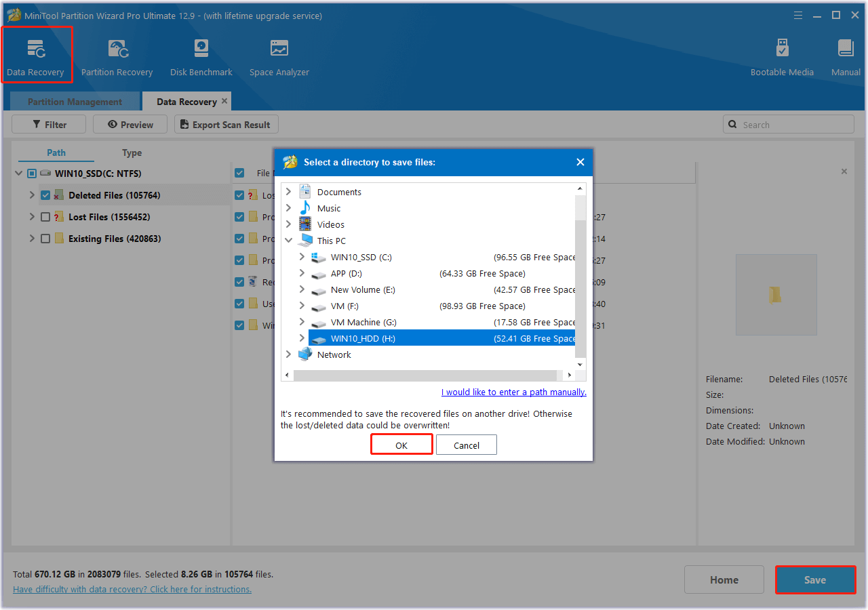Switch to Partition Management tab
The height and width of the screenshot is (610, 868).
pos(75,102)
